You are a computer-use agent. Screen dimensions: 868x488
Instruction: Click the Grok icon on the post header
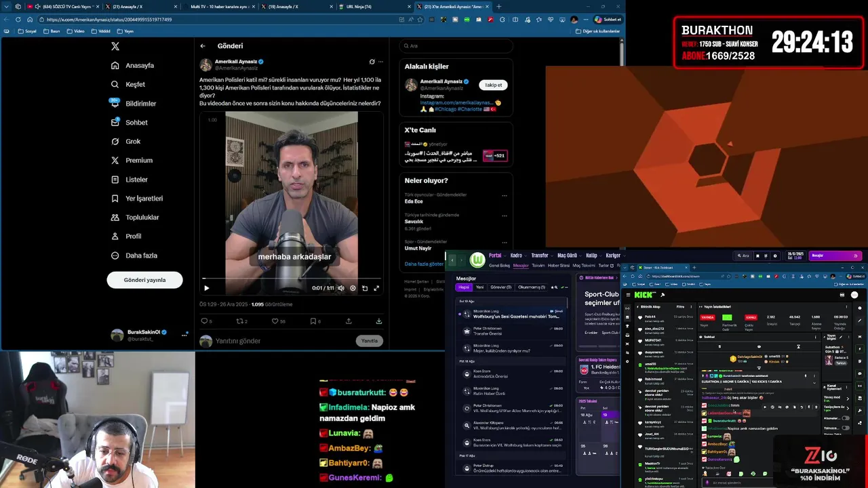[372, 62]
